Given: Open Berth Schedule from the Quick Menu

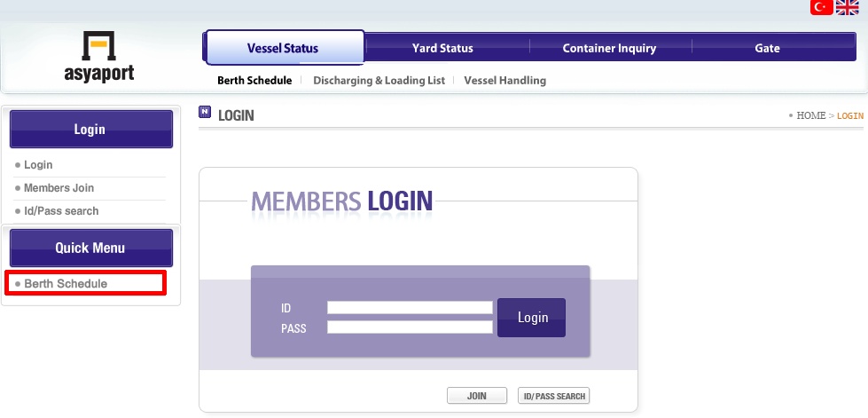Looking at the screenshot, I should (66, 284).
